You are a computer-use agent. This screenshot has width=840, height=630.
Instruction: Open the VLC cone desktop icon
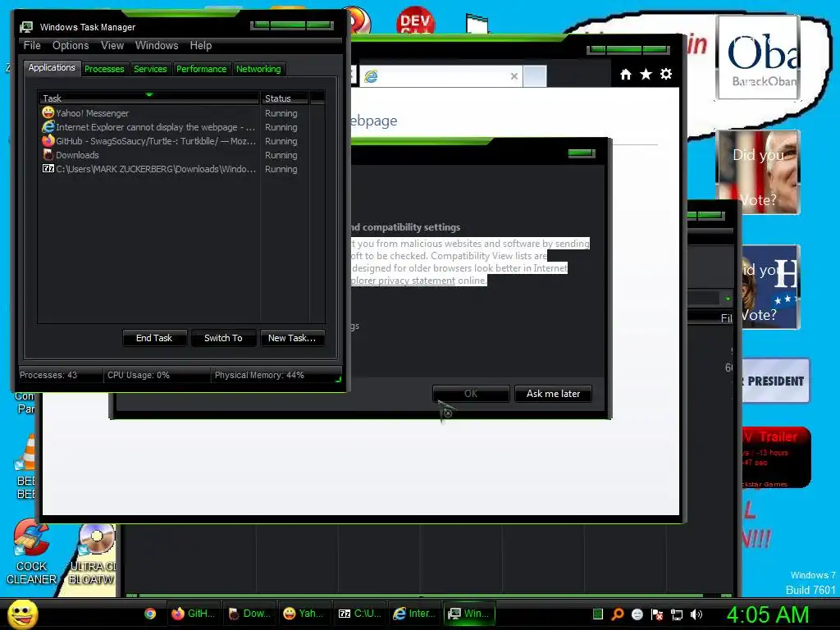click(x=25, y=466)
